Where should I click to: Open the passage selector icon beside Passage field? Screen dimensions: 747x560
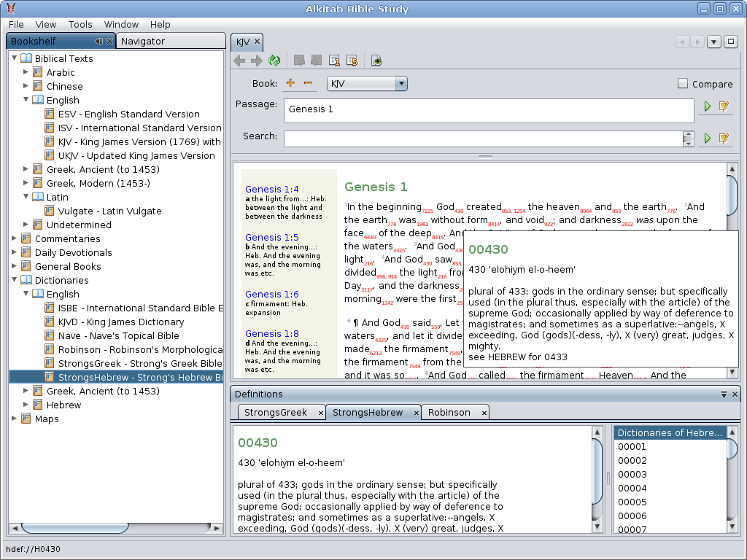click(x=724, y=106)
